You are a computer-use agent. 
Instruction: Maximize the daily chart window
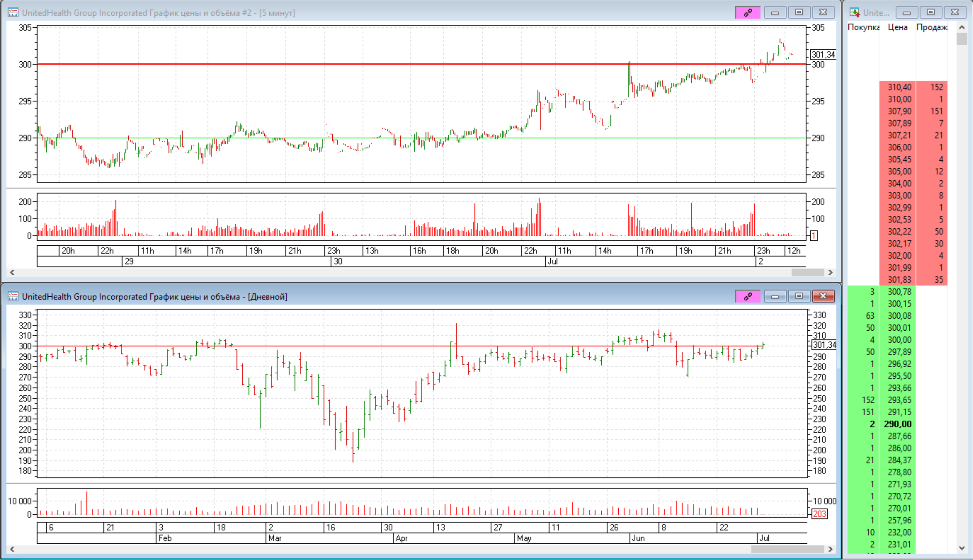[x=799, y=296]
